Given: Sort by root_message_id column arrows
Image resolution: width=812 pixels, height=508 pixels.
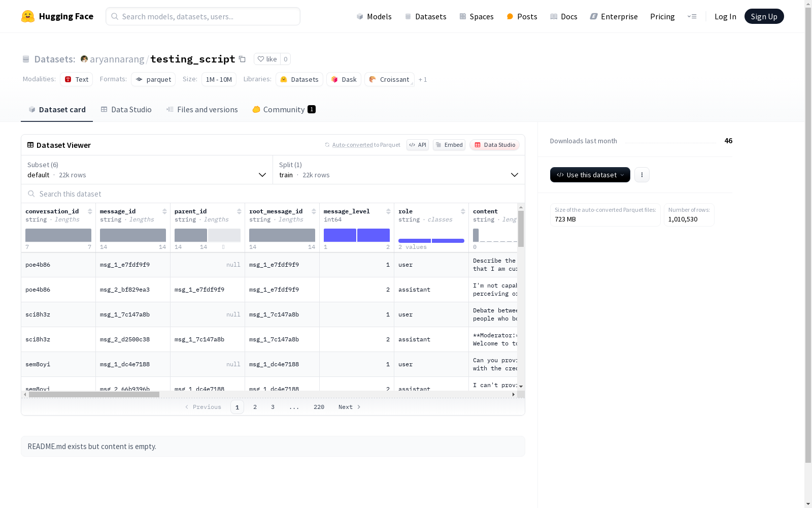Looking at the screenshot, I should (314, 211).
